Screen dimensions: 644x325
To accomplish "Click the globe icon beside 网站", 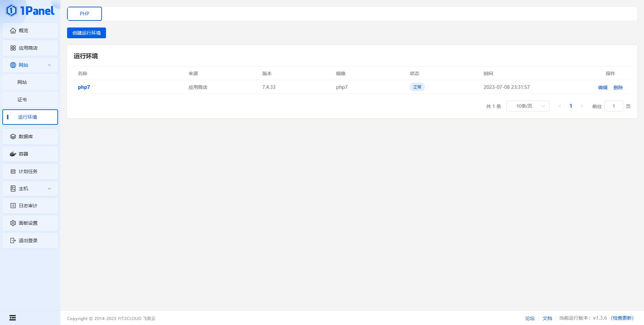I will point(13,65).
